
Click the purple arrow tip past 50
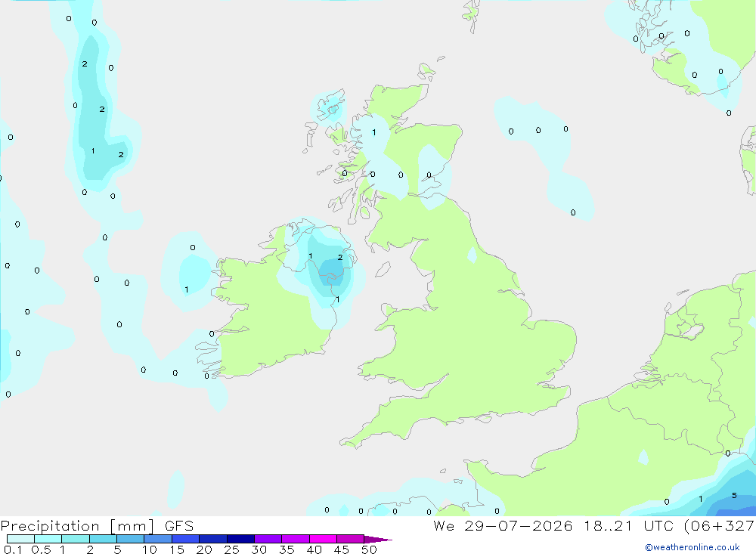click(x=378, y=540)
